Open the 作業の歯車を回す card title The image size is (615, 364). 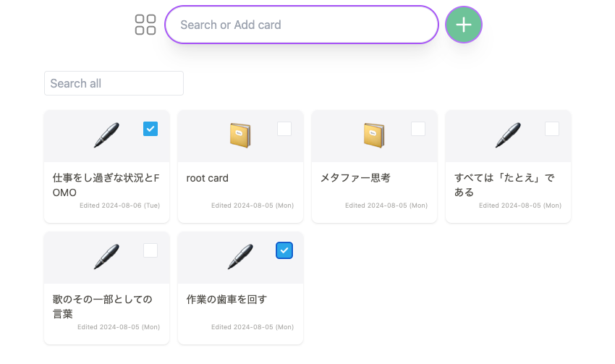[226, 300]
